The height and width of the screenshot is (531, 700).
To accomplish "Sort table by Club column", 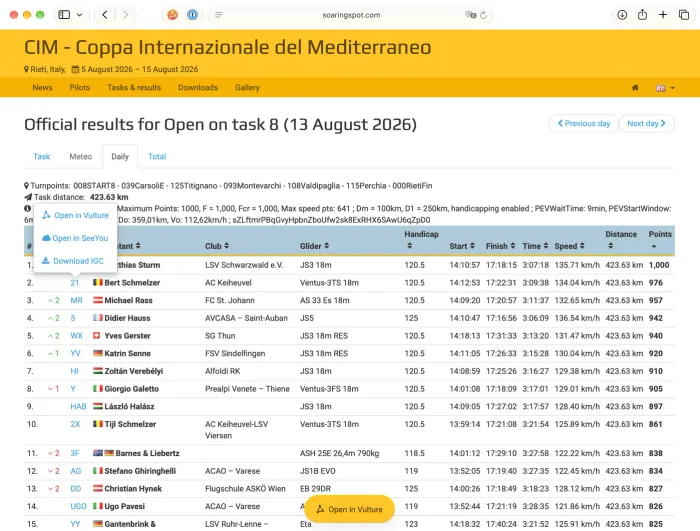I will (217, 246).
